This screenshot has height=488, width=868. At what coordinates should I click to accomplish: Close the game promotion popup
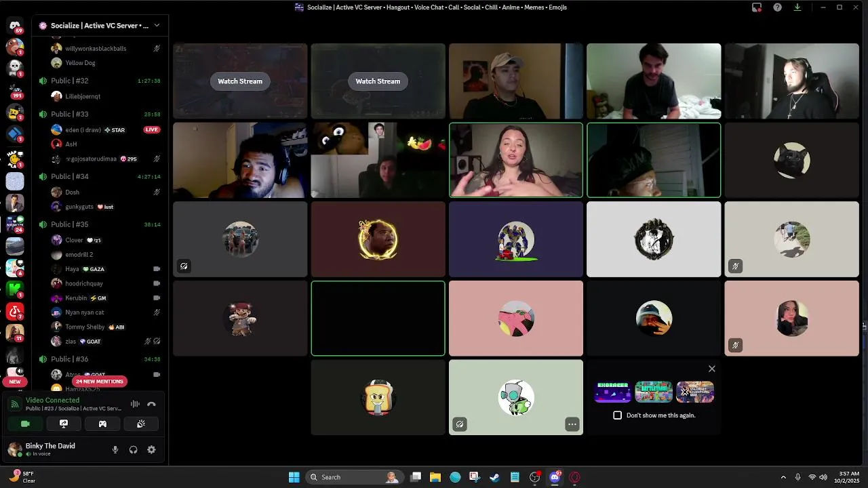pos(711,369)
